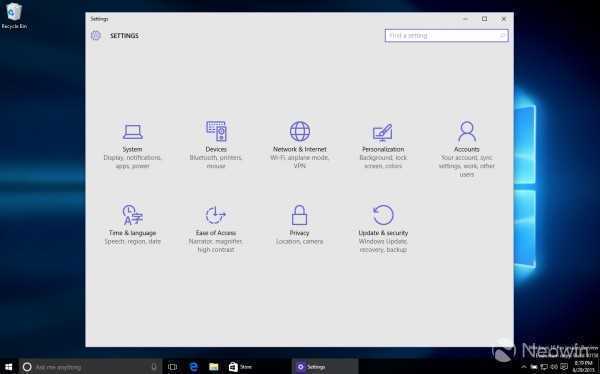The image size is (600, 374).
Task: Open the Network & Internet globe icon
Action: [x=300, y=131]
